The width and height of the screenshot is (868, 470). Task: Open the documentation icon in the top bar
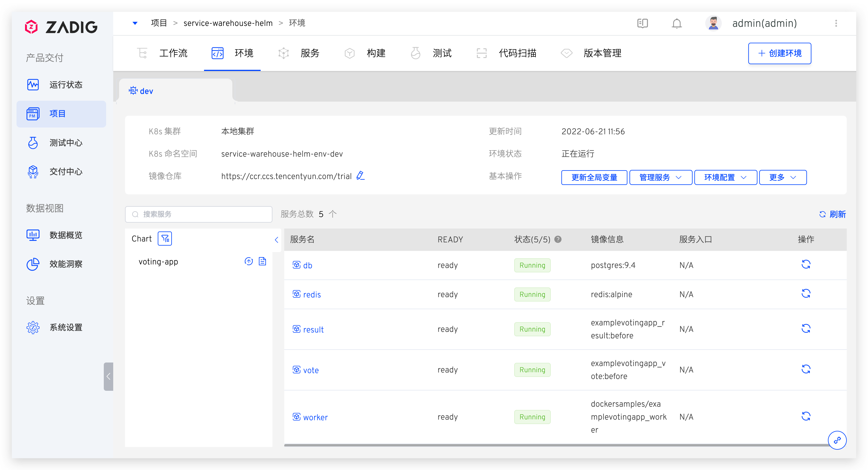click(642, 23)
